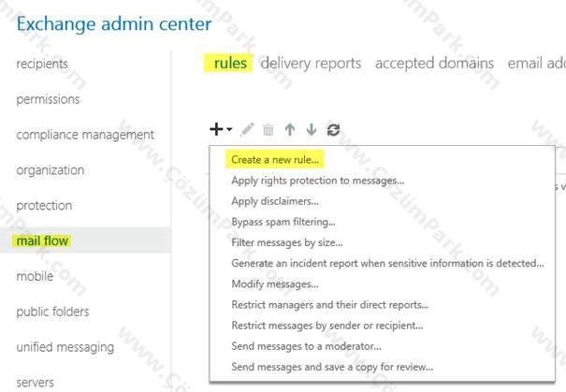566x392 pixels.
Task: Go to recipients in the sidebar
Action: (42, 64)
